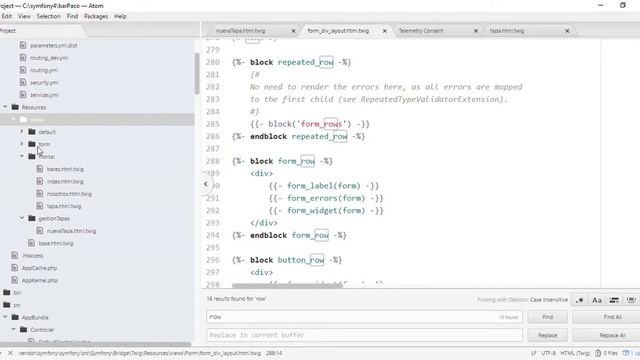Hide the tree view with the arrow handle
Image resolution: width=640 pixels, height=360 pixels.
(x=206, y=184)
